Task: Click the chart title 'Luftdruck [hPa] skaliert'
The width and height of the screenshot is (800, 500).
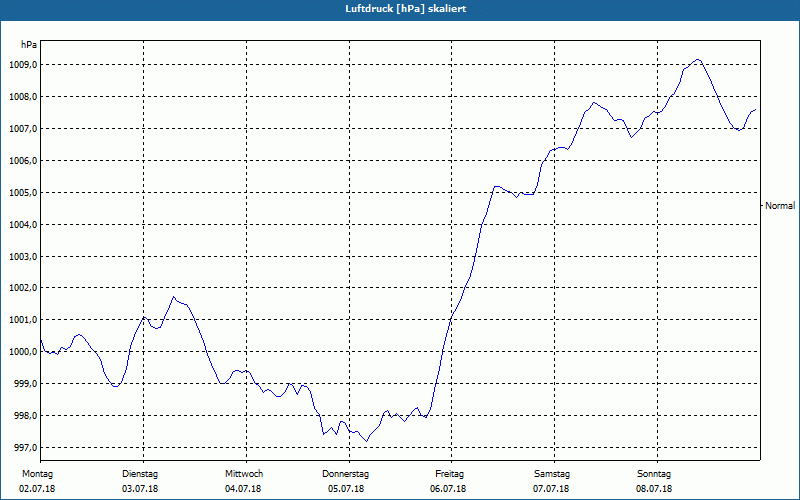Action: tap(406, 9)
